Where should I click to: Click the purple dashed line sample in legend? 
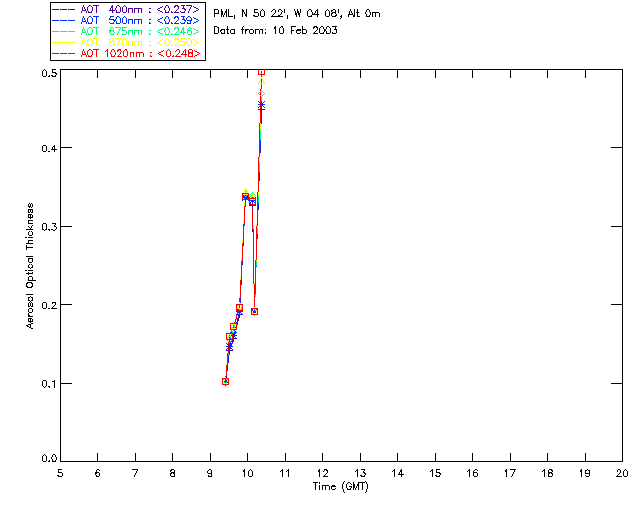[x=64, y=9]
